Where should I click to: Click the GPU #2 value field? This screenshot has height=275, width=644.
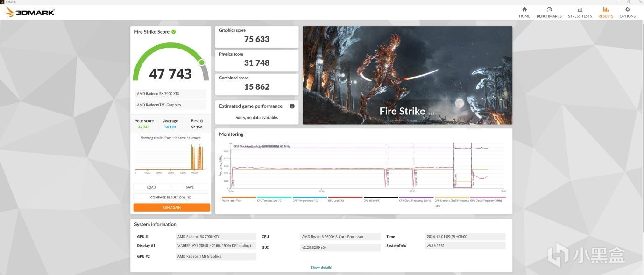point(216,256)
